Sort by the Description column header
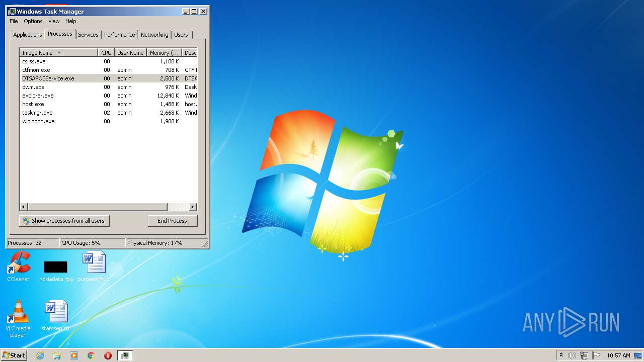644x362 pixels. click(x=190, y=53)
